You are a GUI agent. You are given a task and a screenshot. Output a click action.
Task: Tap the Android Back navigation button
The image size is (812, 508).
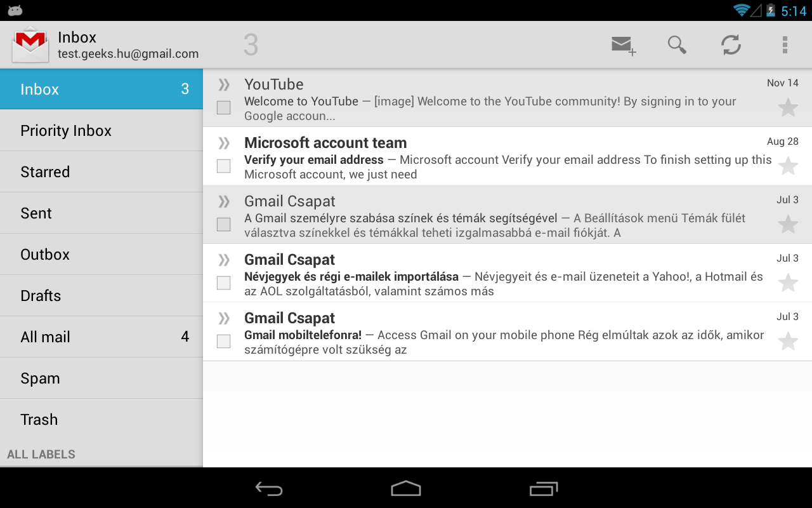(x=269, y=488)
